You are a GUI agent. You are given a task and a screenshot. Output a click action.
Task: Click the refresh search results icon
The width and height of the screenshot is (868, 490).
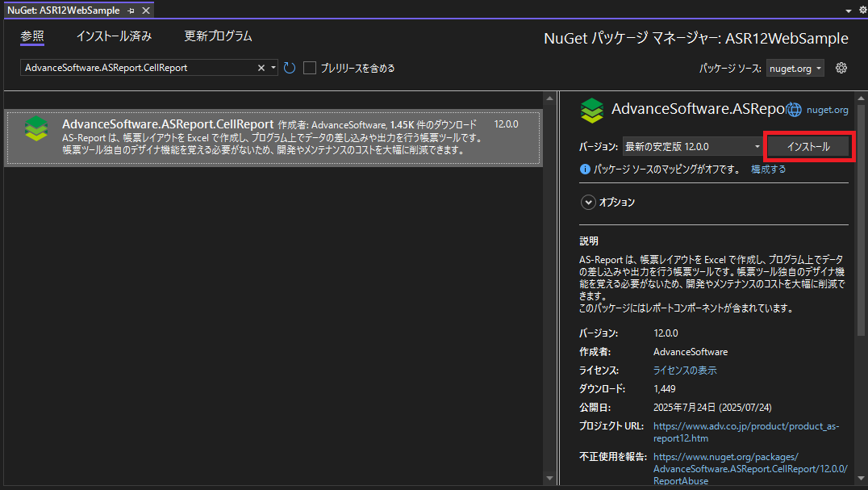(289, 68)
